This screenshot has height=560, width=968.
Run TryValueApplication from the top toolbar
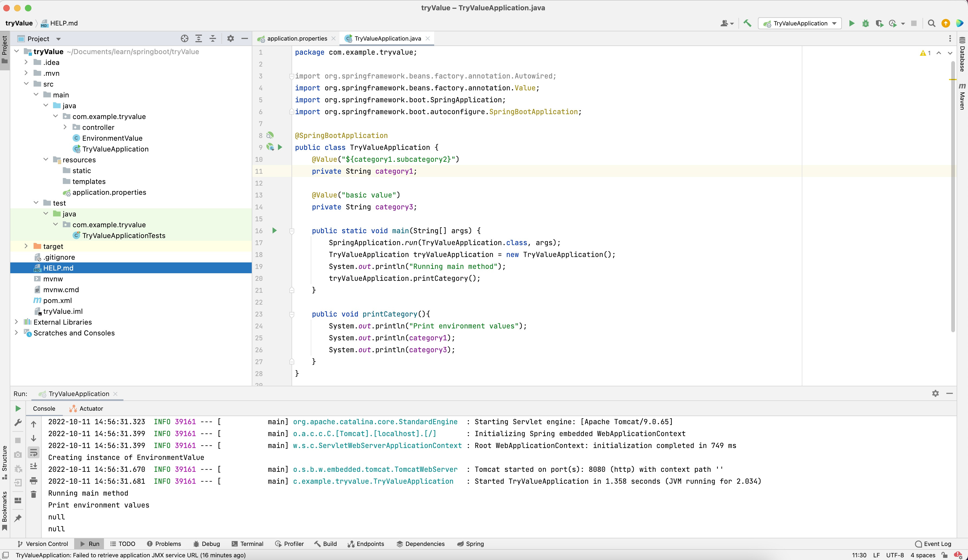coord(852,24)
